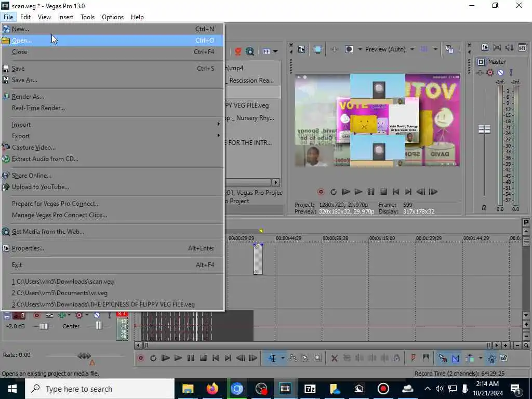Click the Insert Marker flag icon
Image resolution: width=532 pixels, height=399 pixels.
(x=413, y=358)
